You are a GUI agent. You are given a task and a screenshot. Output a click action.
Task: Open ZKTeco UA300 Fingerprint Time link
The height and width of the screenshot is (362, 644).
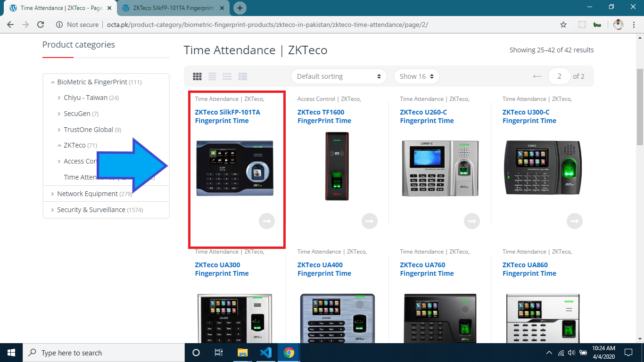click(222, 269)
